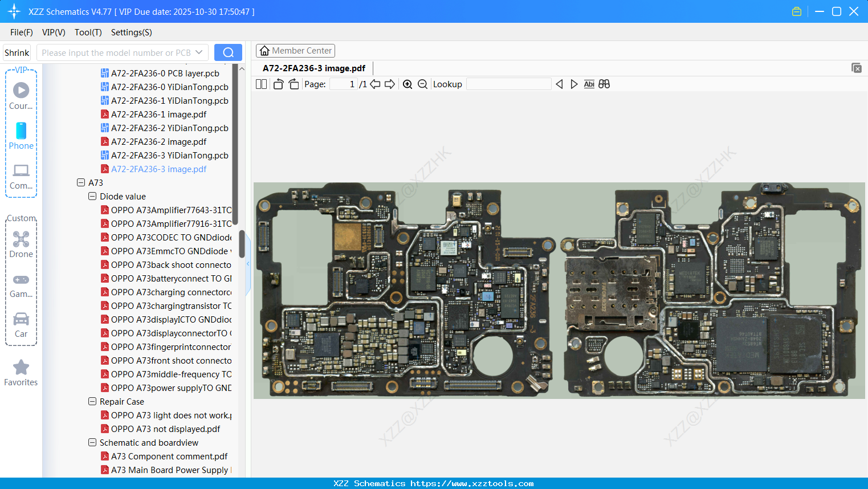Rotate the page counterclockwise
Image resolution: width=868 pixels, height=489 pixels.
(278, 84)
